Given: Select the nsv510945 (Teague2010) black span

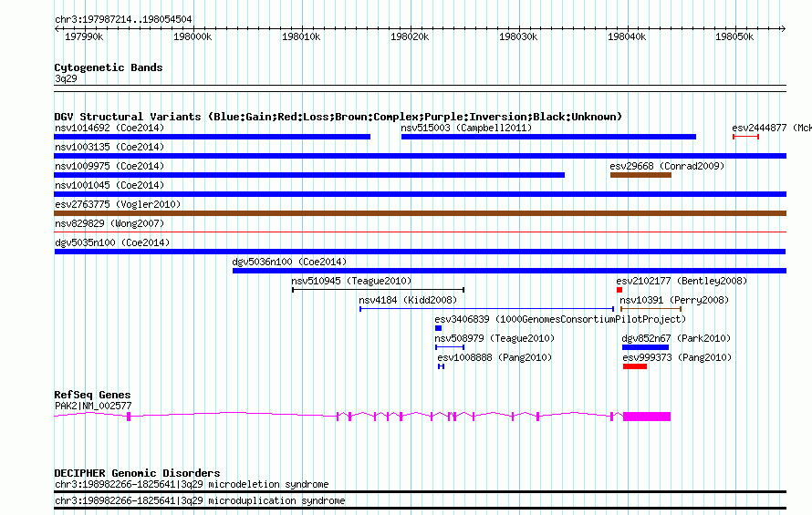Looking at the screenshot, I should coord(378,290).
